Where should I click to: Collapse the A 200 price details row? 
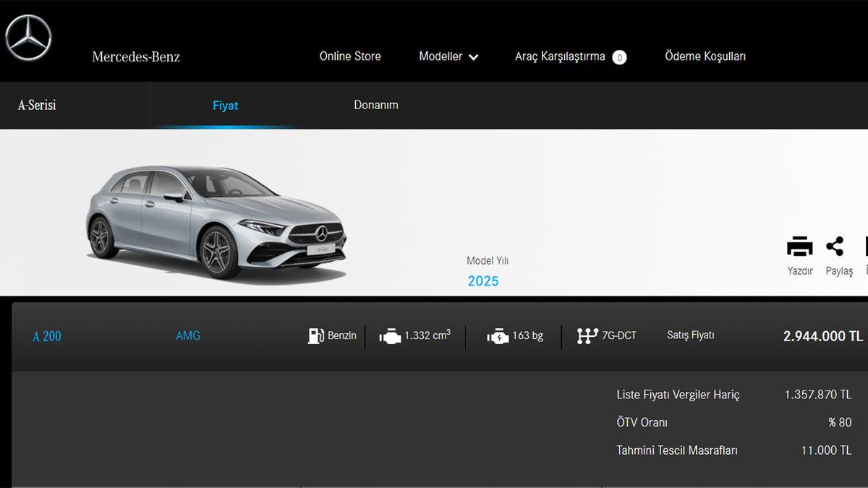(x=47, y=336)
